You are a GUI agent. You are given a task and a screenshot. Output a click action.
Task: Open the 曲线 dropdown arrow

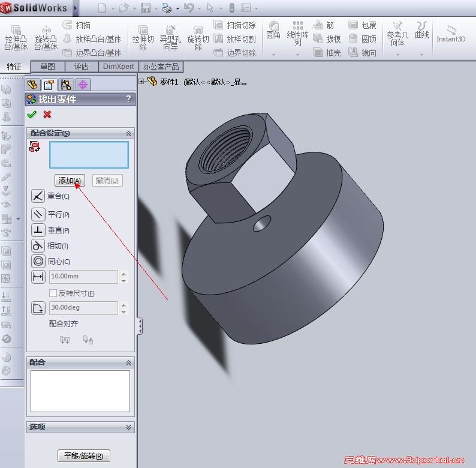[x=421, y=55]
